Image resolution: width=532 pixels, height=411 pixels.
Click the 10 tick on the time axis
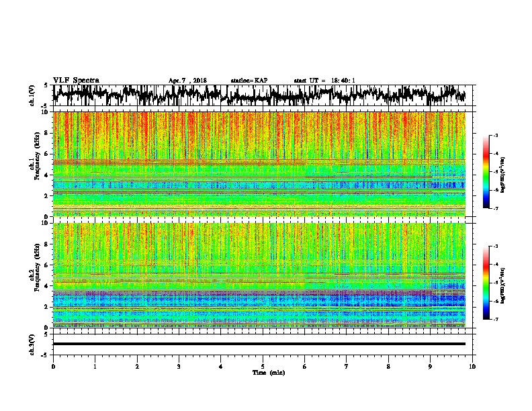[x=472, y=367]
